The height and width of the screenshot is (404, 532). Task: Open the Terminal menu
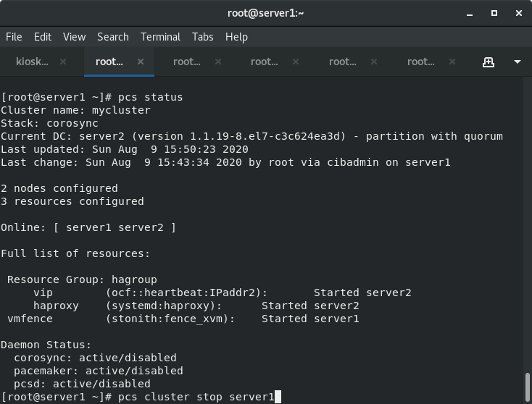pyautogui.click(x=160, y=37)
